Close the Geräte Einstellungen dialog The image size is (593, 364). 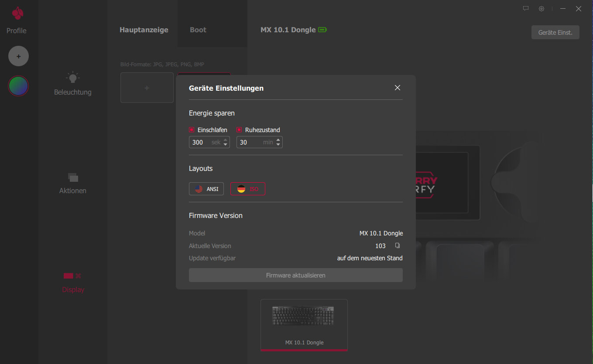pyautogui.click(x=397, y=88)
